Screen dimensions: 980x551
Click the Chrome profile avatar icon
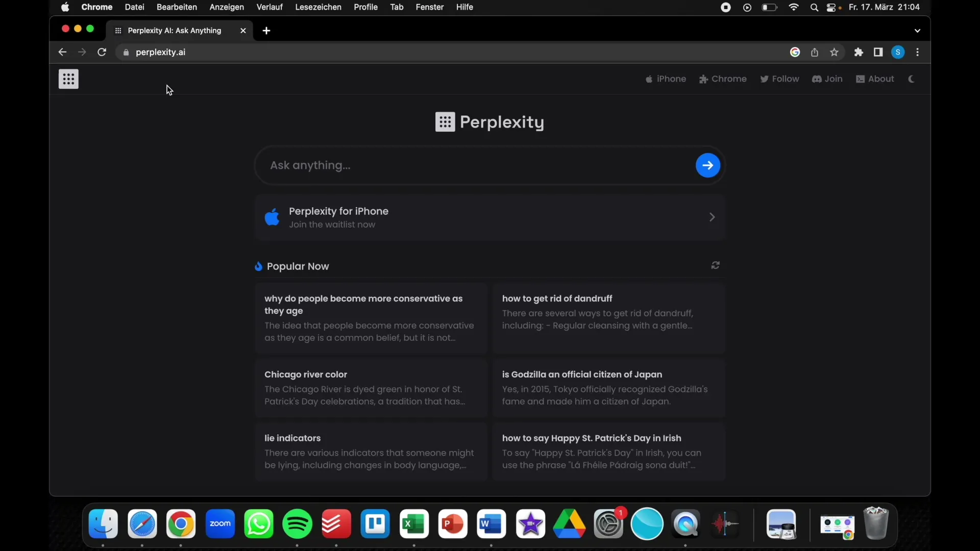tap(898, 52)
